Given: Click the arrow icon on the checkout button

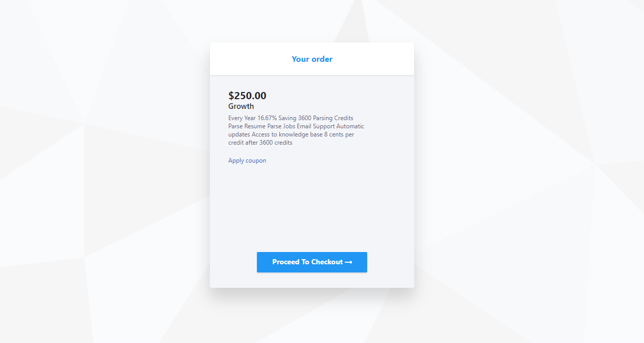Looking at the screenshot, I should 349,262.
